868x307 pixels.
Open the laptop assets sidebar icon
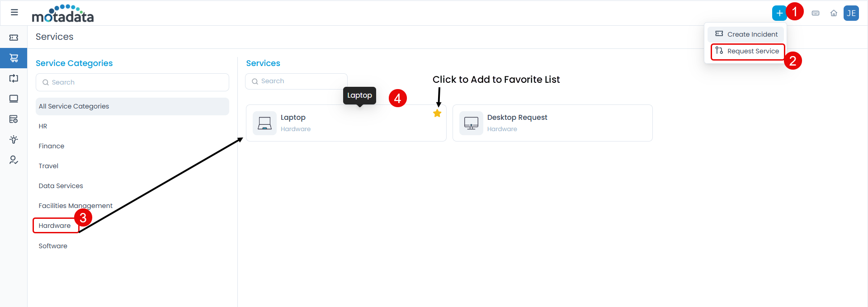click(14, 99)
